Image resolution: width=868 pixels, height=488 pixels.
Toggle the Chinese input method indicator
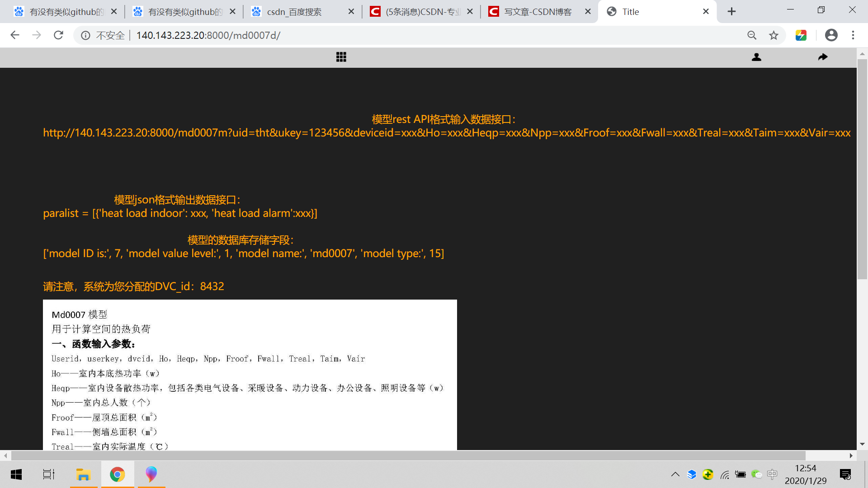point(772,474)
